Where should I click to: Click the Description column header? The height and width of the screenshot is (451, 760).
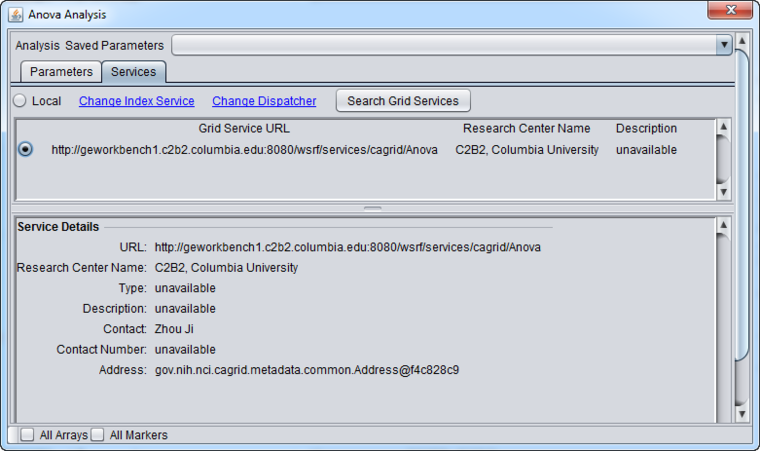coord(646,128)
